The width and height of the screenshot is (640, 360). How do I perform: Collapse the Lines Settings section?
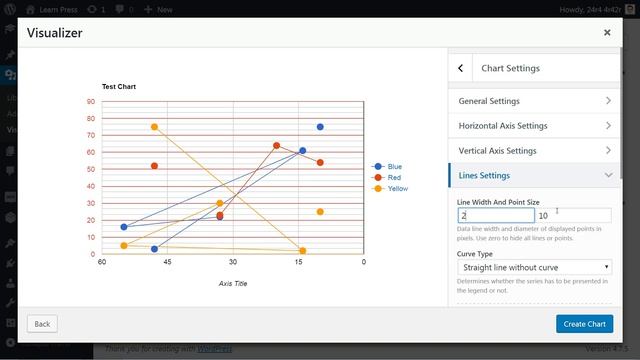point(534,176)
